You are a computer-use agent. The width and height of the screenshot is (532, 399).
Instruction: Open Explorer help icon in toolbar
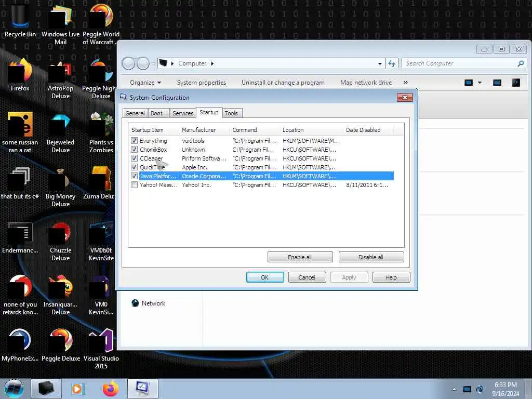(516, 83)
